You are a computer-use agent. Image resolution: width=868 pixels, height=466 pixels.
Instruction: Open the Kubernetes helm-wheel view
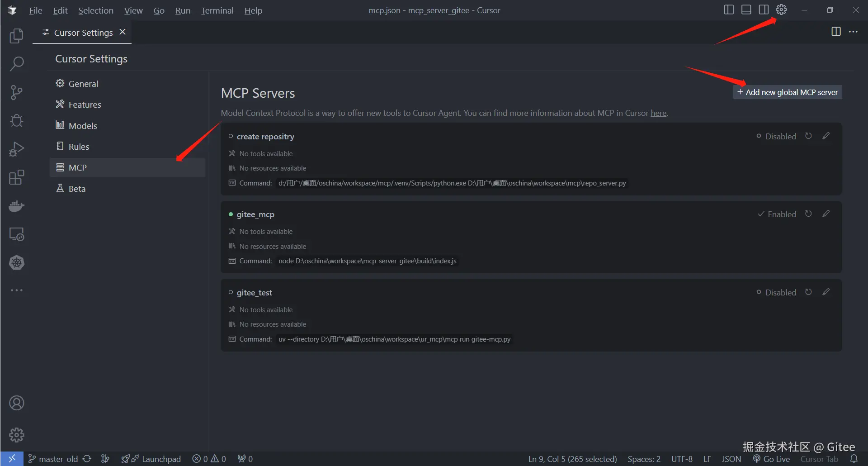click(17, 263)
